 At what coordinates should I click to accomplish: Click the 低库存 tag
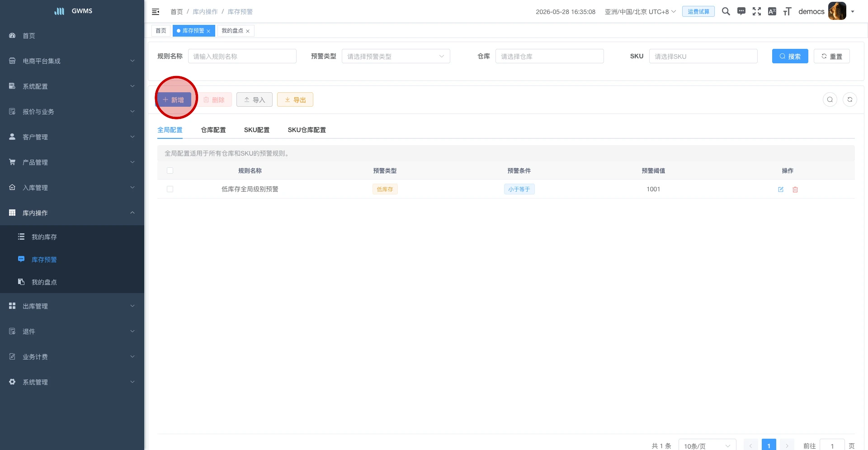(385, 189)
